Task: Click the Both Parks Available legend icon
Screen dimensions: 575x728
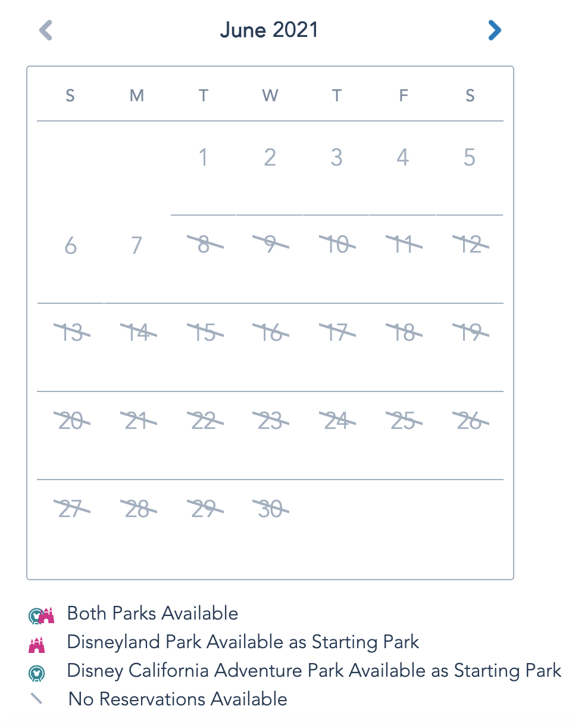Action: (x=41, y=614)
